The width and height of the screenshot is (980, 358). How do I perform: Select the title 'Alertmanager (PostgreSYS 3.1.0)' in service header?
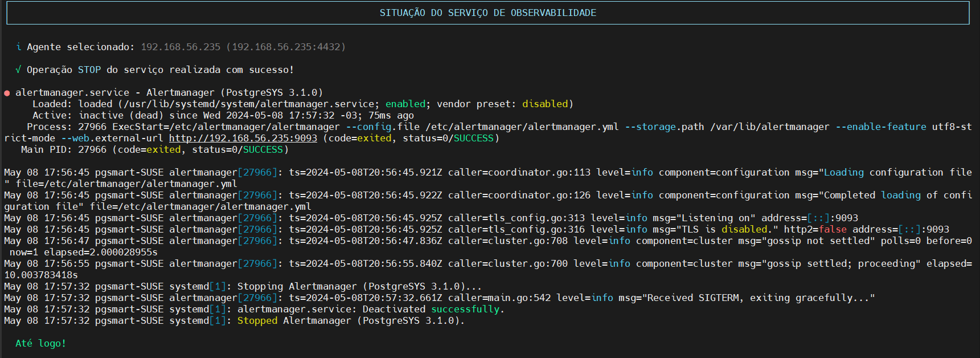[x=235, y=92]
